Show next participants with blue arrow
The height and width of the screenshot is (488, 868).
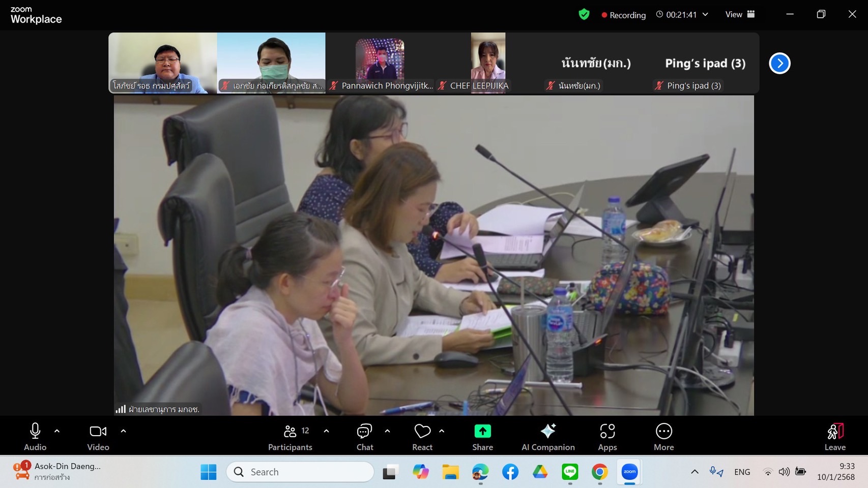tap(779, 64)
